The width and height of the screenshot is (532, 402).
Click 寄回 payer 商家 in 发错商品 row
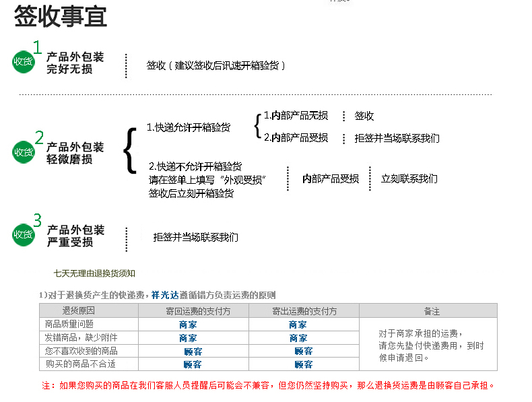(x=188, y=338)
